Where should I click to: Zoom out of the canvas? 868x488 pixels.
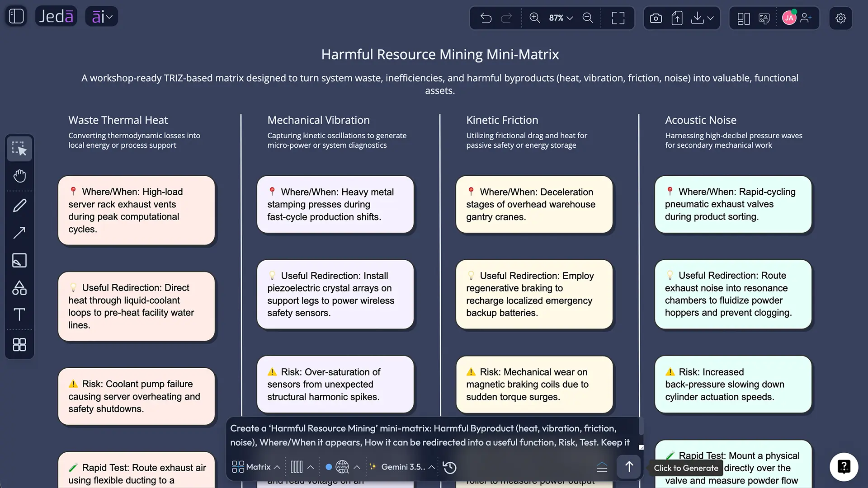tap(588, 18)
